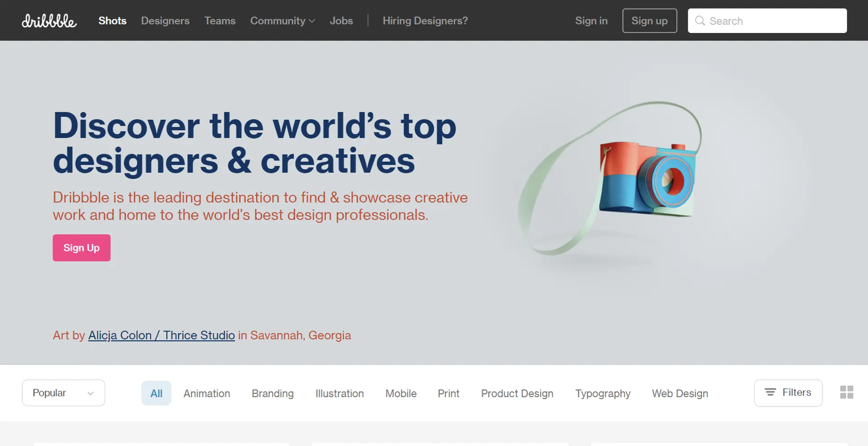Image resolution: width=868 pixels, height=446 pixels.
Task: Click the Hiring Designers? link
Action: 425,21
